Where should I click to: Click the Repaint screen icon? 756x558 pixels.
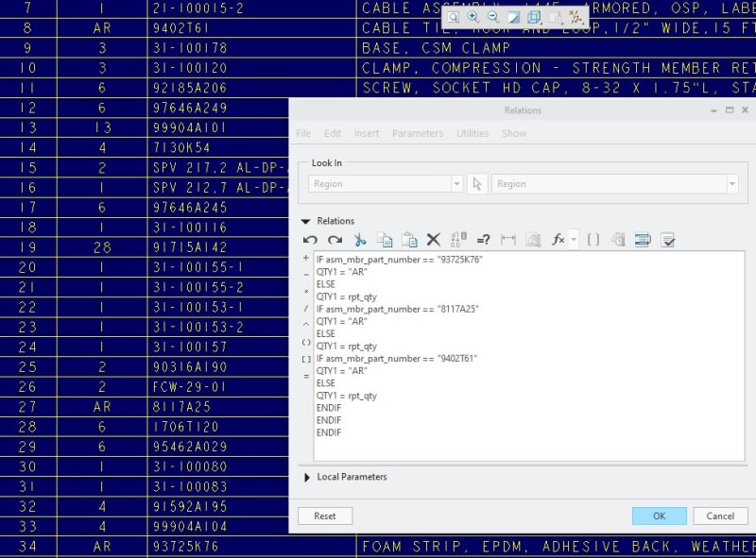(x=513, y=18)
